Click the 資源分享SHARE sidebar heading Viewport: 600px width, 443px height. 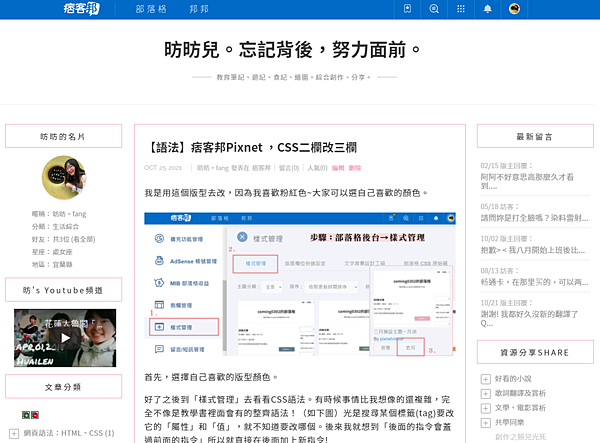[x=535, y=352]
